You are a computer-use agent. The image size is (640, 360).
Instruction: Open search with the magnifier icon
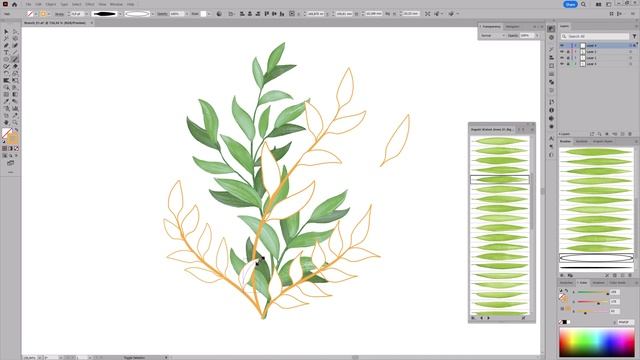click(x=584, y=4)
